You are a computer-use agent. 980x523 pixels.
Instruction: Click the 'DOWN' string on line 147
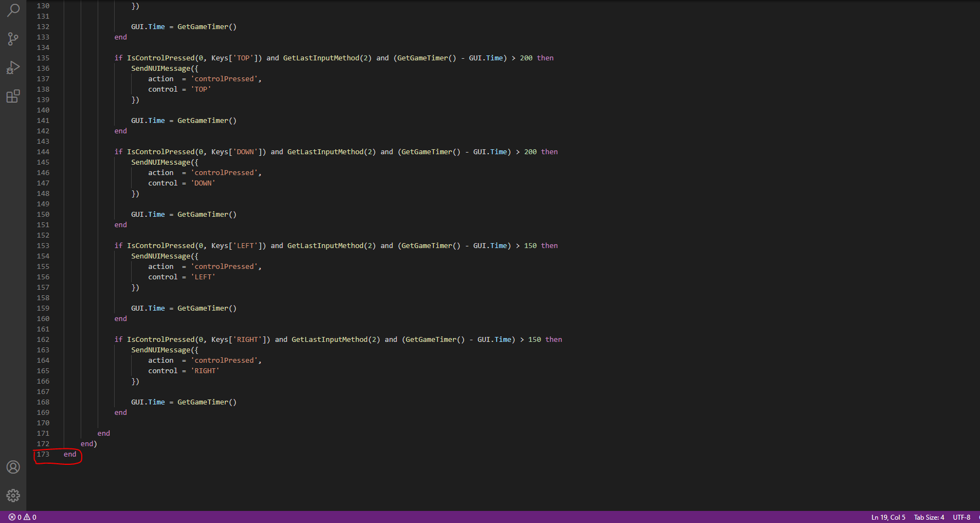tap(203, 183)
